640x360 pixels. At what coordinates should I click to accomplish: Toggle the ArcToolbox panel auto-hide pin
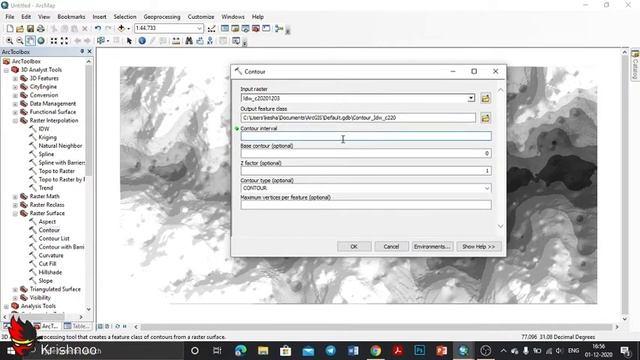click(82, 51)
